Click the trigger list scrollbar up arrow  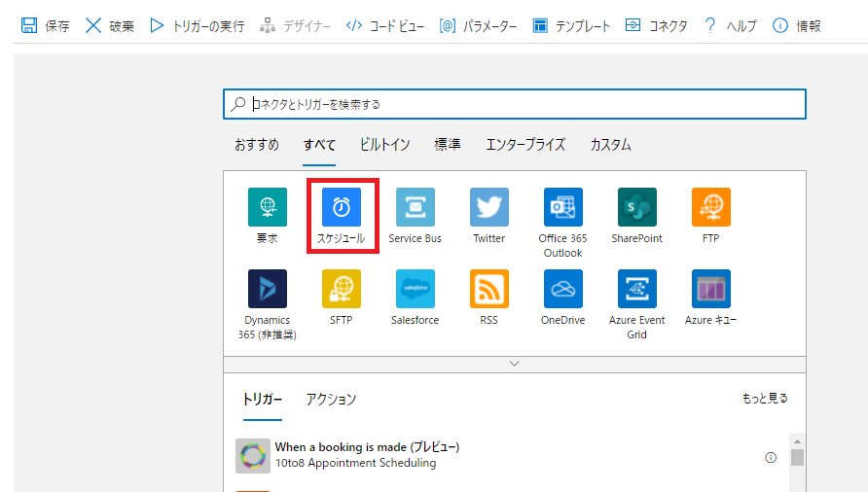tap(797, 441)
